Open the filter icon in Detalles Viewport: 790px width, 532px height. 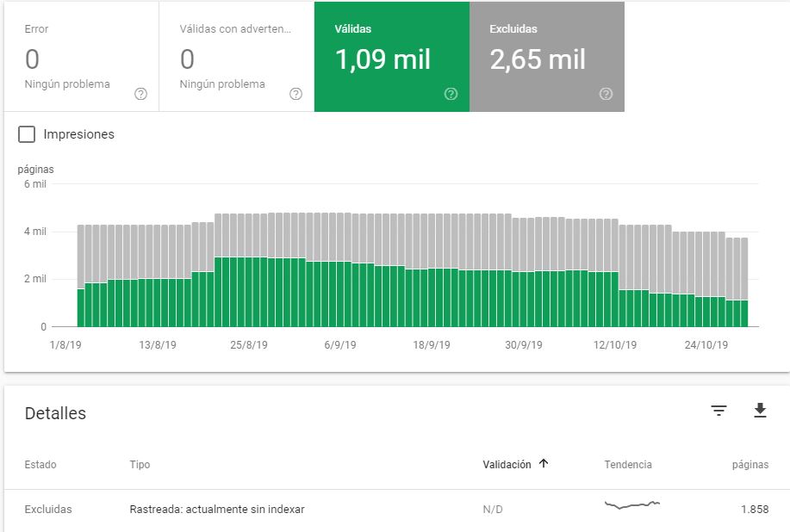718,411
